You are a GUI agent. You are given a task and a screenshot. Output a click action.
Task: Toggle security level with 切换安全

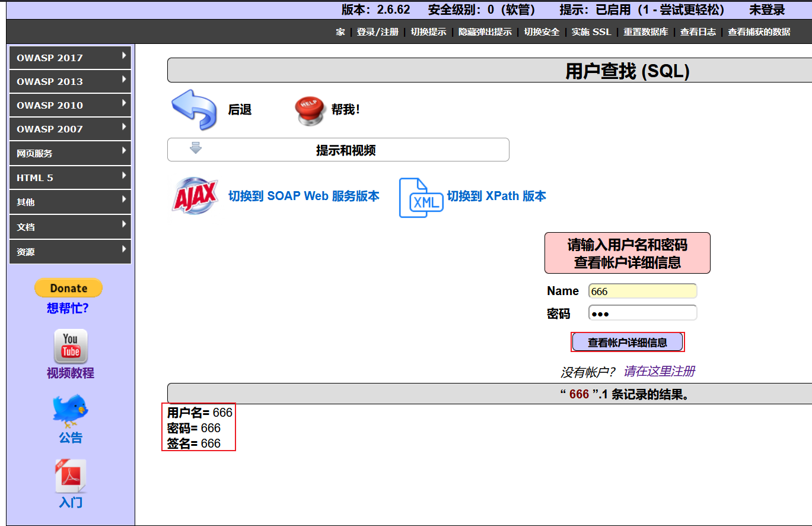coord(542,32)
